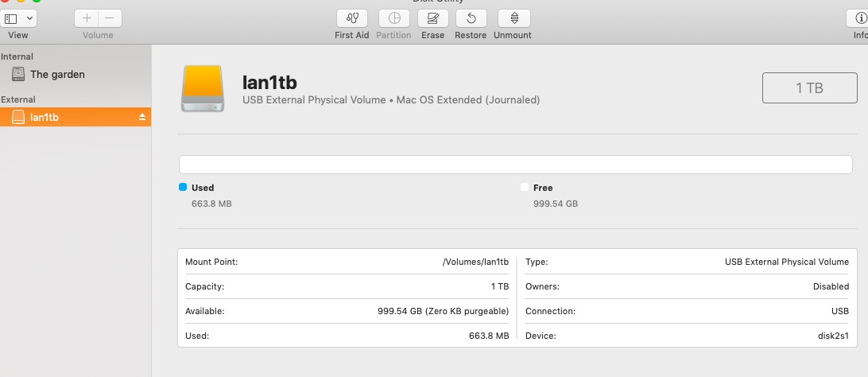Click the Ian1tb volume title

(x=269, y=83)
